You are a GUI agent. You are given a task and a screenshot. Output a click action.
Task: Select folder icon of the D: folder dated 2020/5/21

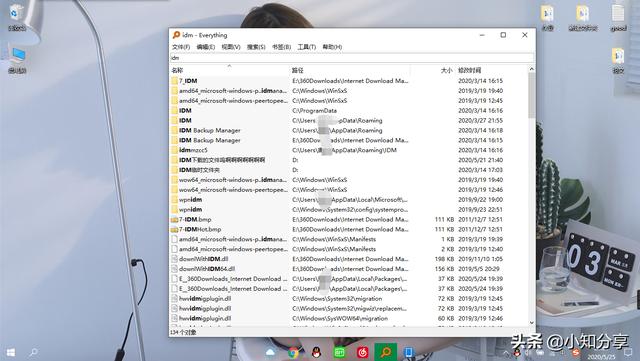click(x=174, y=160)
